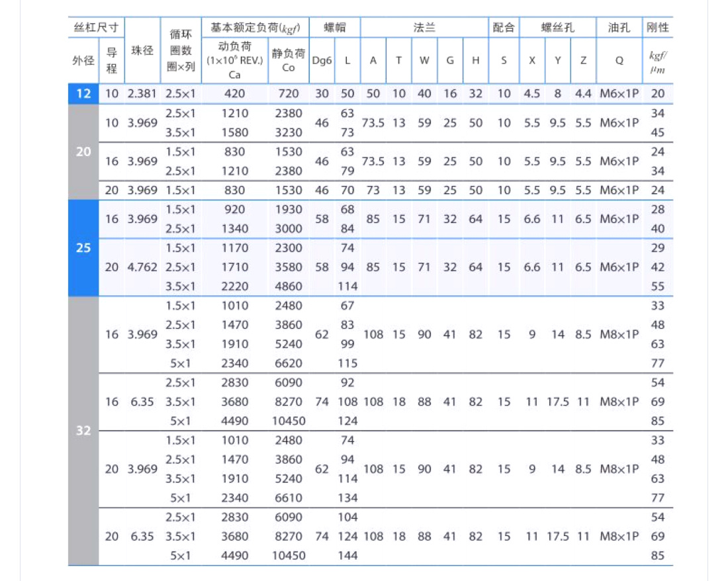Select the 配合 header cell
Screen dimensions: 728x581
[504, 27]
